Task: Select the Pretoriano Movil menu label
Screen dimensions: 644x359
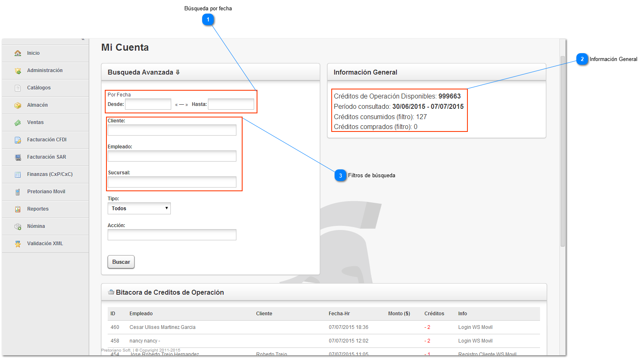Action: point(46,192)
